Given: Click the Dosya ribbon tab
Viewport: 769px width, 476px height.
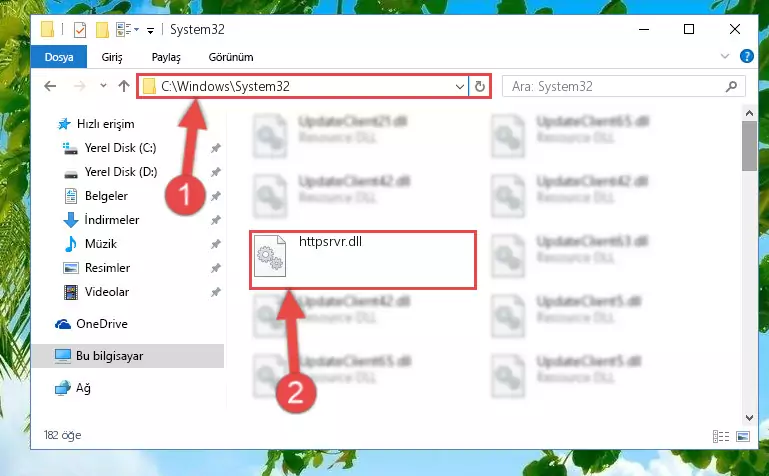Looking at the screenshot, I should point(59,57).
